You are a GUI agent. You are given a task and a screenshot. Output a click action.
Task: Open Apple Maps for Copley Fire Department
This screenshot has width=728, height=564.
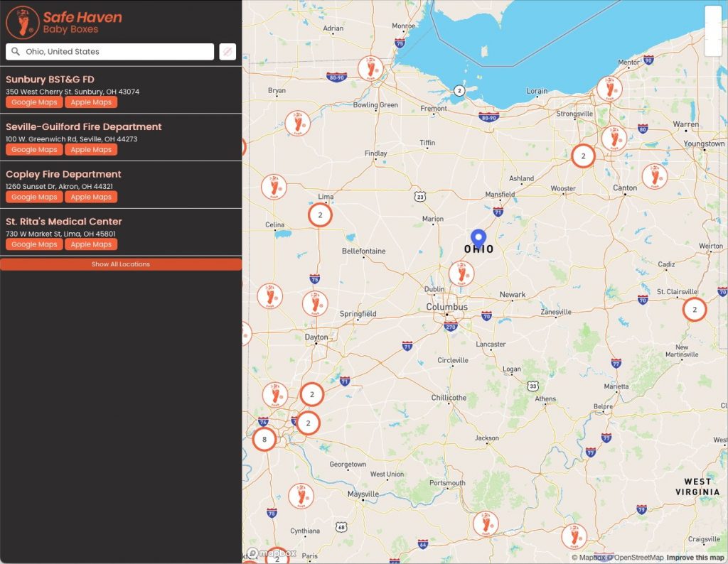pyautogui.click(x=91, y=197)
